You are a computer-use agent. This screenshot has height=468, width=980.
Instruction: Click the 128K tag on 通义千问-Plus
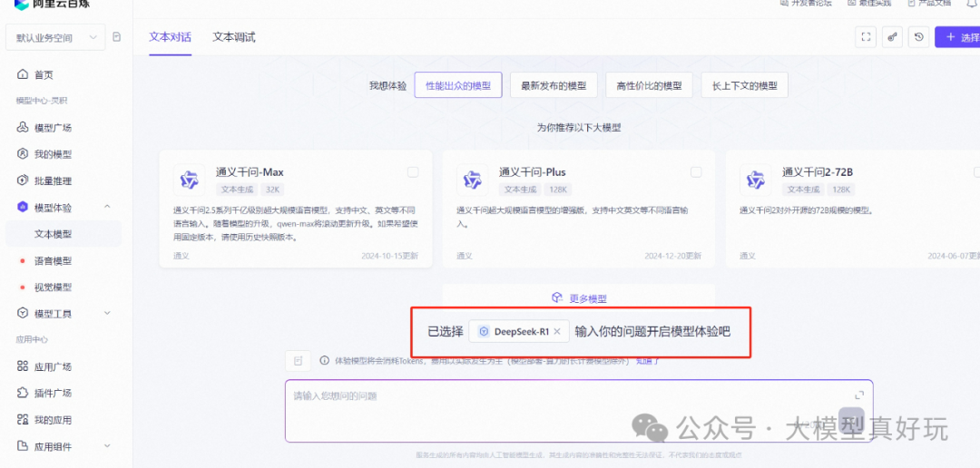(x=557, y=190)
